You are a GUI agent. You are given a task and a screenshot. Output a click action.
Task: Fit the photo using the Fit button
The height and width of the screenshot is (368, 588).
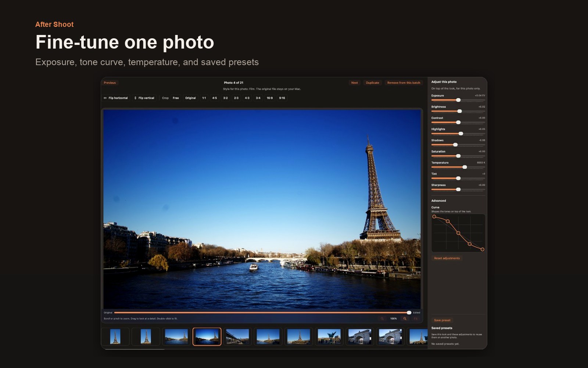coord(416,319)
